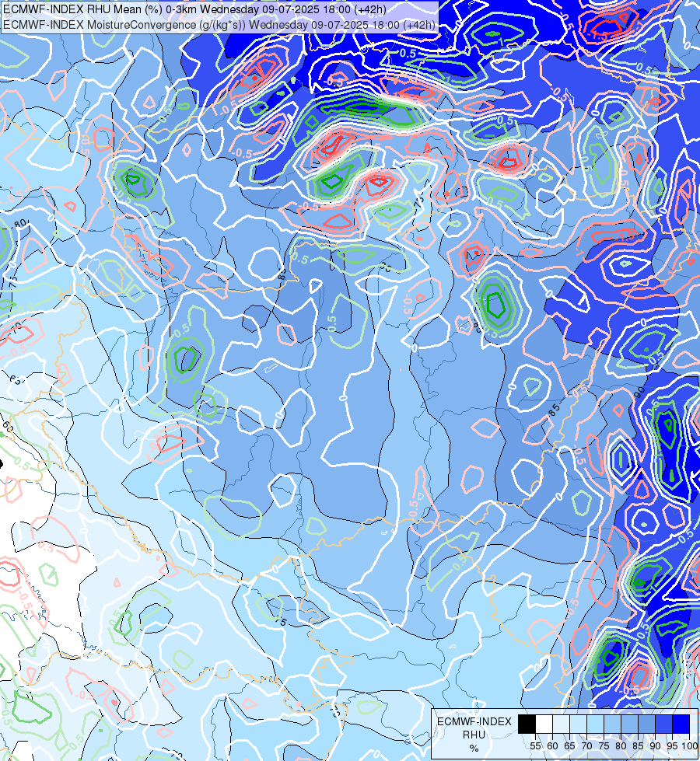
Task: Click the legend label ECMWF-INDEX
Action: click(x=474, y=721)
